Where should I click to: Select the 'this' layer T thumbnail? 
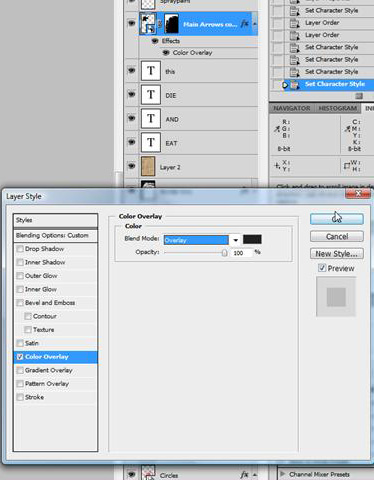click(151, 71)
